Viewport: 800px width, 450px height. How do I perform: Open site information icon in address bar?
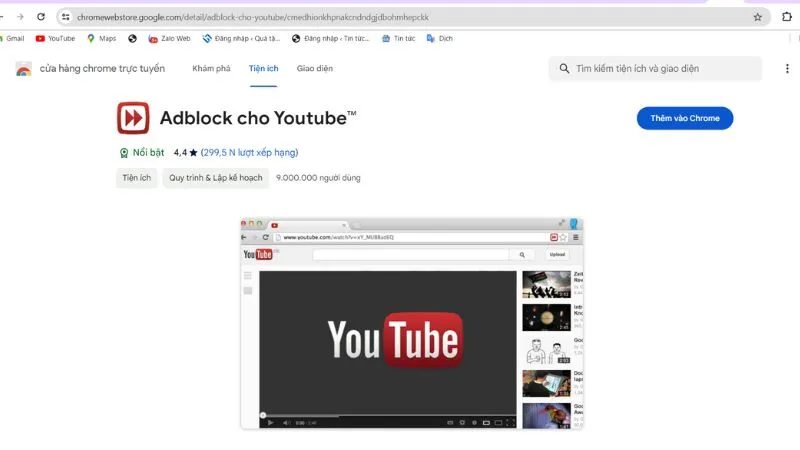click(65, 17)
